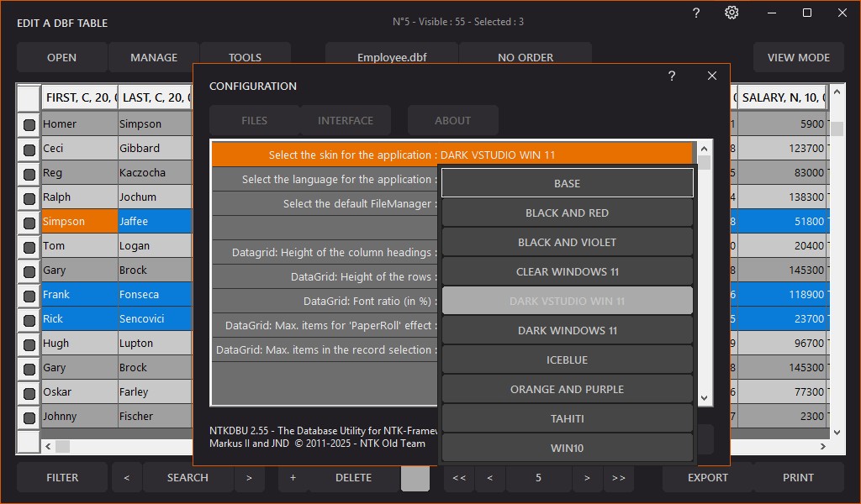The image size is (861, 504).
Task: Click the configuration list scroll down arrow
Action: point(705,398)
